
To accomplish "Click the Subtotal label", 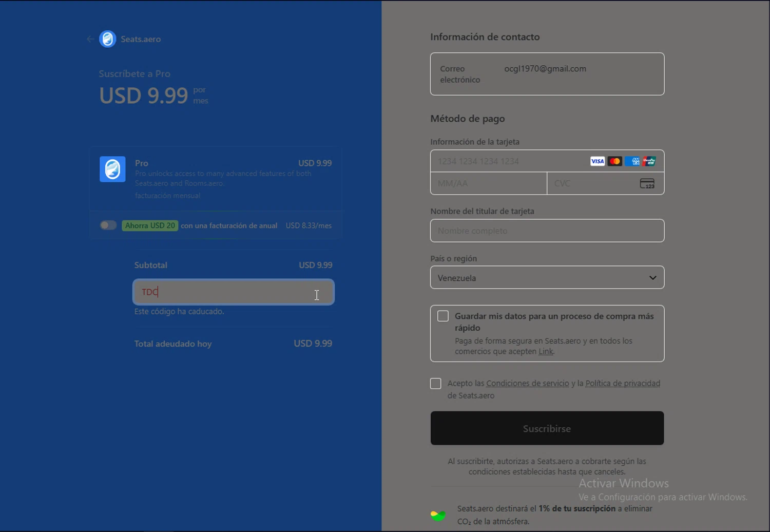I will point(151,265).
